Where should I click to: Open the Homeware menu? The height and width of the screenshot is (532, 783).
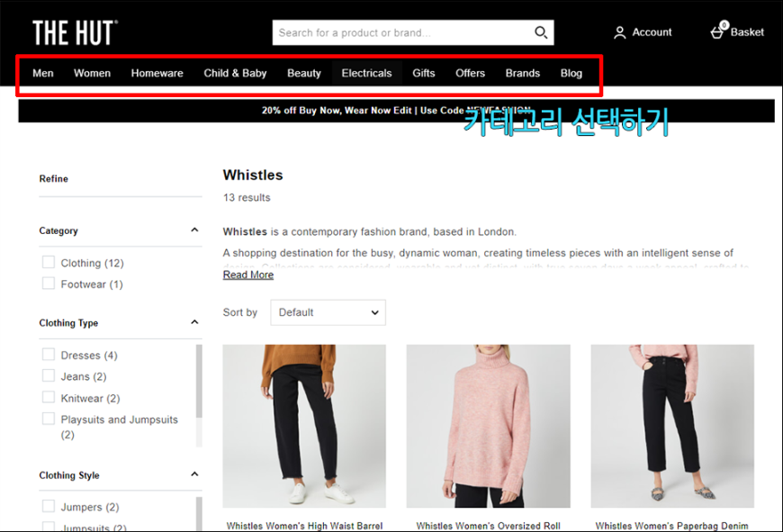coord(157,73)
